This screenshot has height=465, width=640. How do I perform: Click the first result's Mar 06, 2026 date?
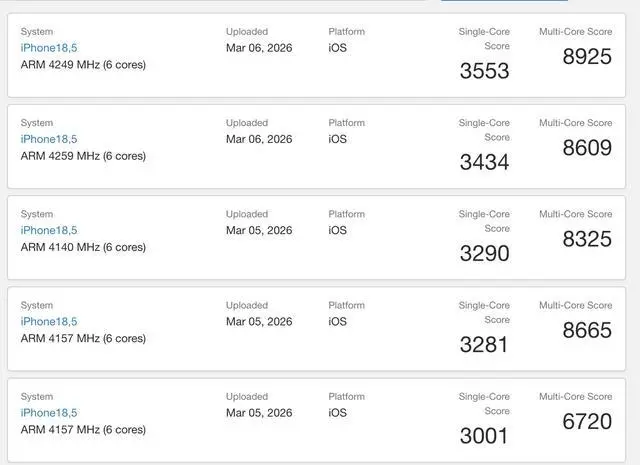(x=259, y=48)
